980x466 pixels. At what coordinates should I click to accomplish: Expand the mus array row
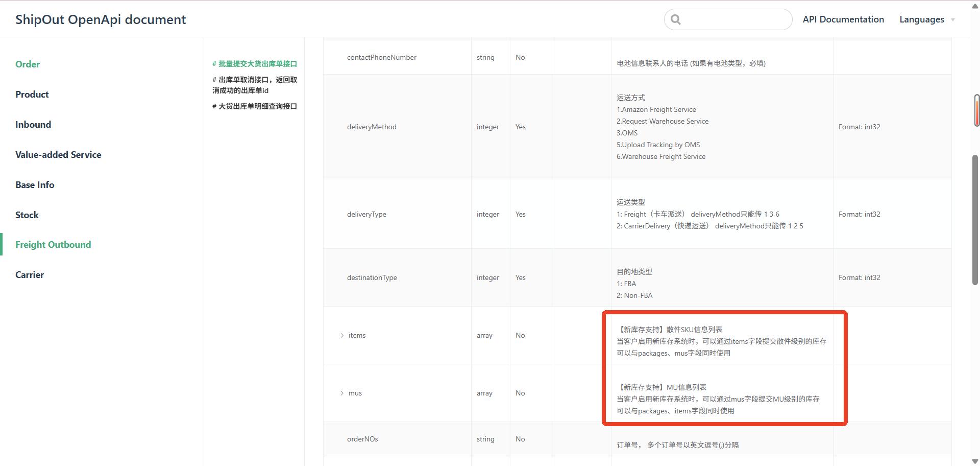tap(342, 393)
